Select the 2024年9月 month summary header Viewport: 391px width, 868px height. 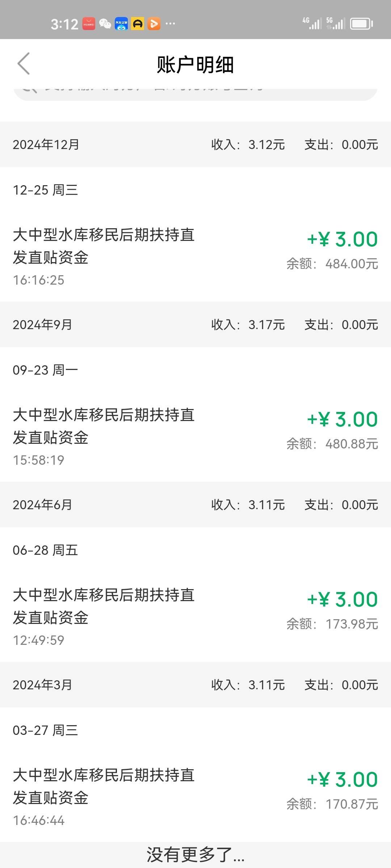[195, 324]
